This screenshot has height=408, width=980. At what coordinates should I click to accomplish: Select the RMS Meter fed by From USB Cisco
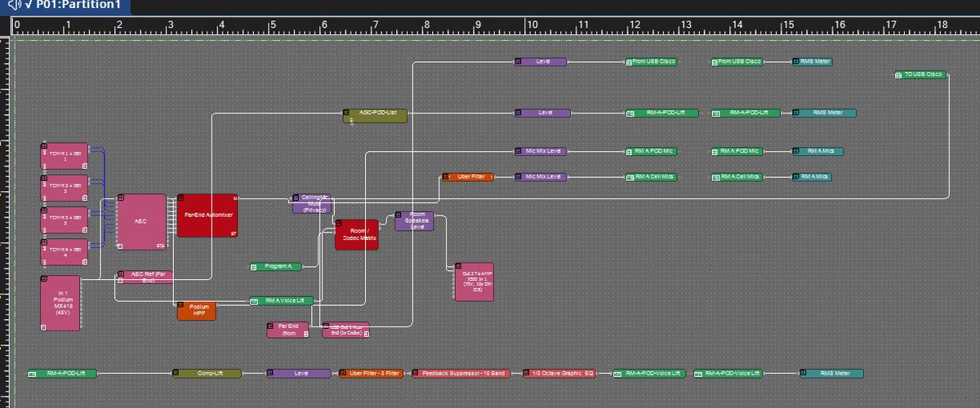click(x=813, y=62)
